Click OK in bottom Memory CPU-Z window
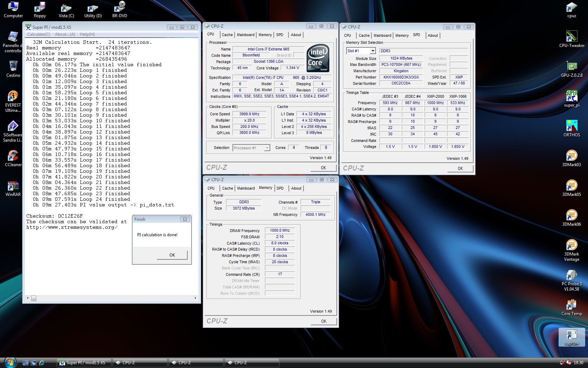The image size is (588, 368). click(324, 321)
